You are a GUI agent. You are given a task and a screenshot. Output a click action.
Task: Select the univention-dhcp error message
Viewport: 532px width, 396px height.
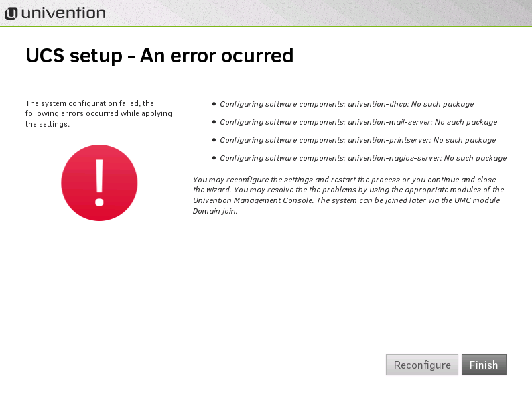[x=346, y=104]
